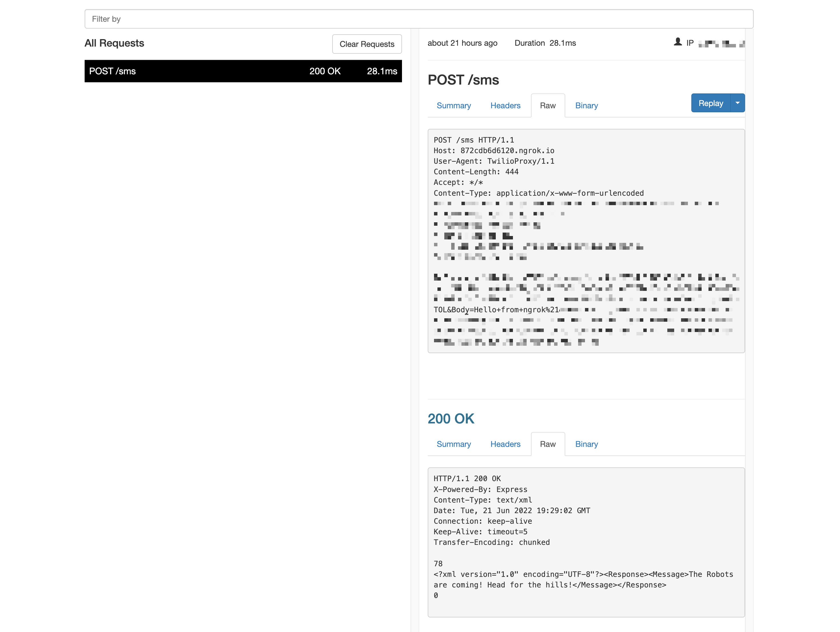Expand the Replay dropdown arrow
The width and height of the screenshot is (840, 632).
coord(737,103)
